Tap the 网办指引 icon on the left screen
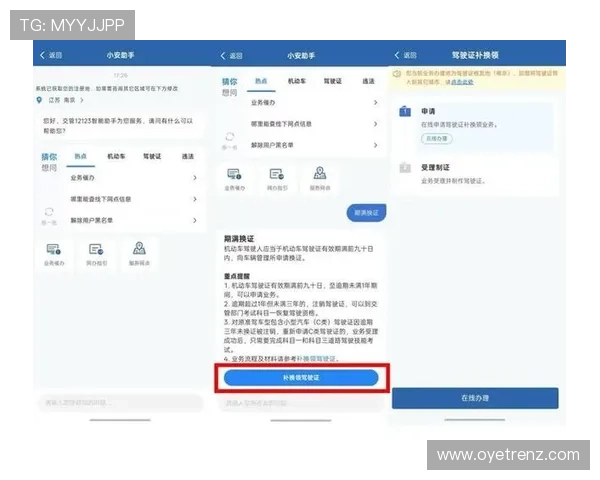Viewport: 600px width, 480px height. pyautogui.click(x=96, y=250)
